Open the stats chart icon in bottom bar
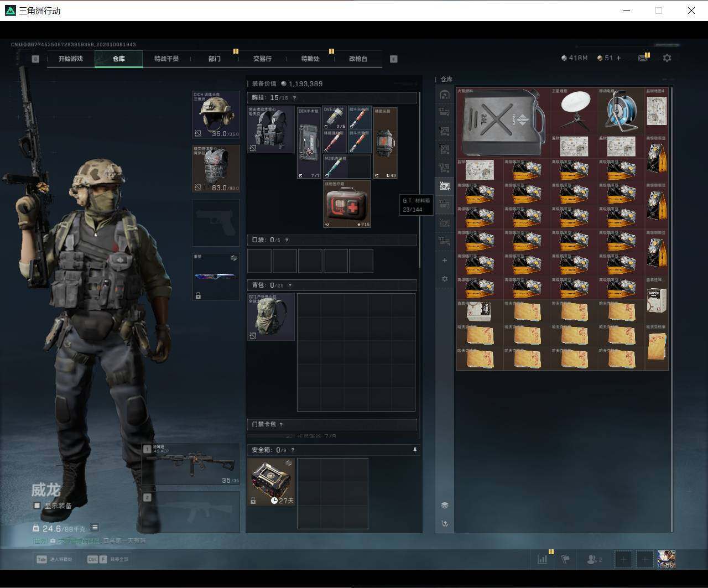The height and width of the screenshot is (588, 708). tap(543, 559)
